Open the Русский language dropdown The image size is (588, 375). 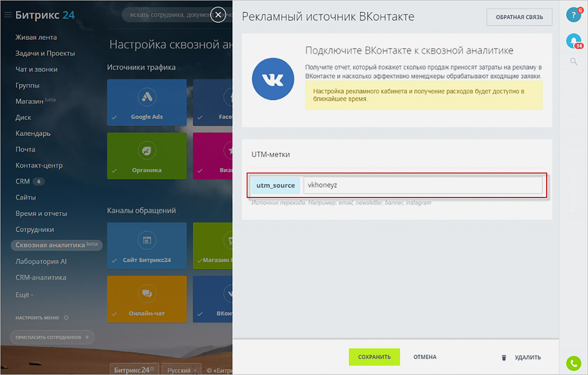click(182, 370)
